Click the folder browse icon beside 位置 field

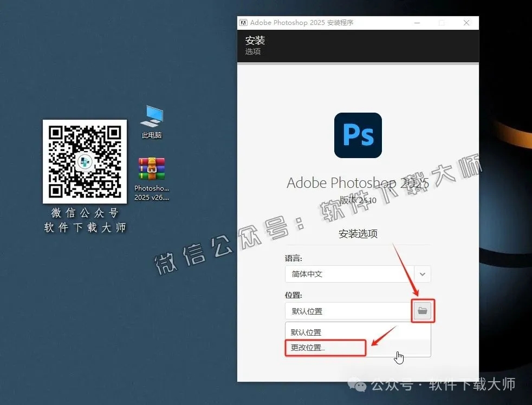tap(423, 311)
